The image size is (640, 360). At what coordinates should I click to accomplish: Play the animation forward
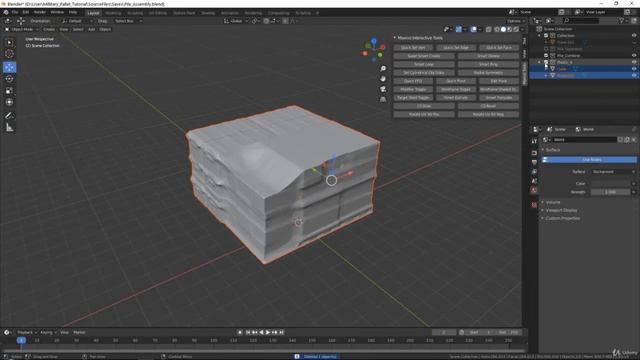tap(268, 333)
